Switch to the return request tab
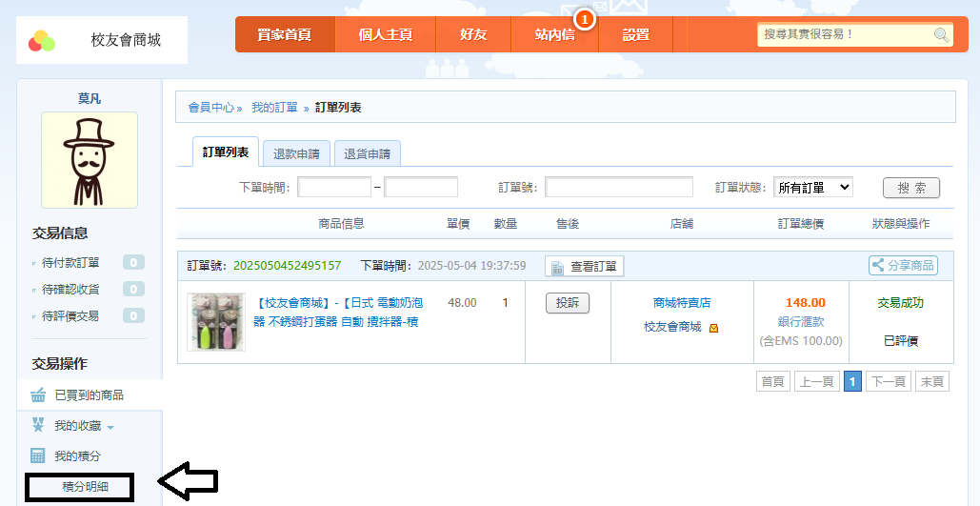The height and width of the screenshot is (506, 980). (x=367, y=153)
